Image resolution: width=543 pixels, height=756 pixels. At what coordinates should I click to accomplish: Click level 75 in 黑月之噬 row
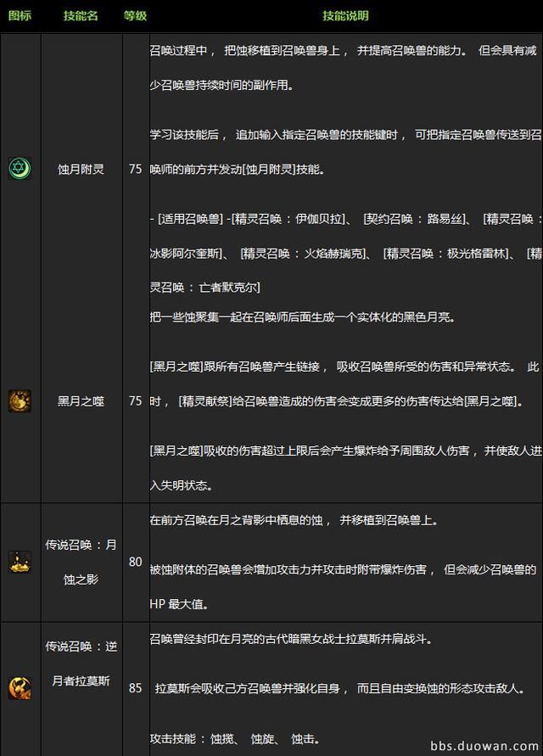[x=136, y=401]
